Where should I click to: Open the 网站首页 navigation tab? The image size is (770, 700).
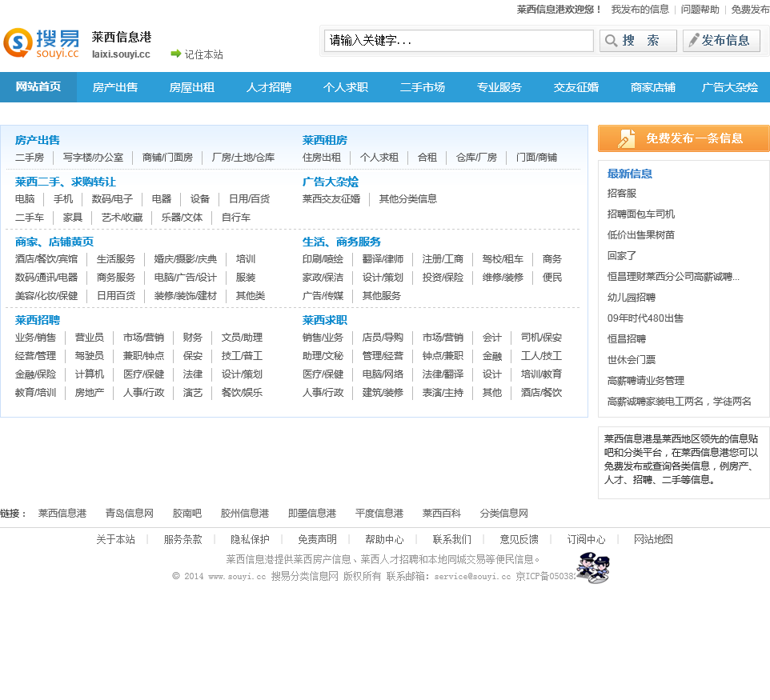38,87
